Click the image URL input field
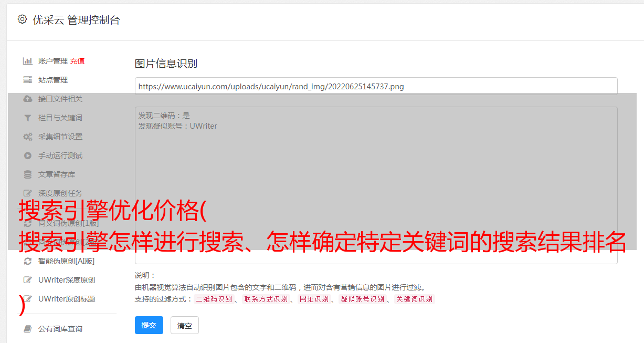 pos(376,86)
